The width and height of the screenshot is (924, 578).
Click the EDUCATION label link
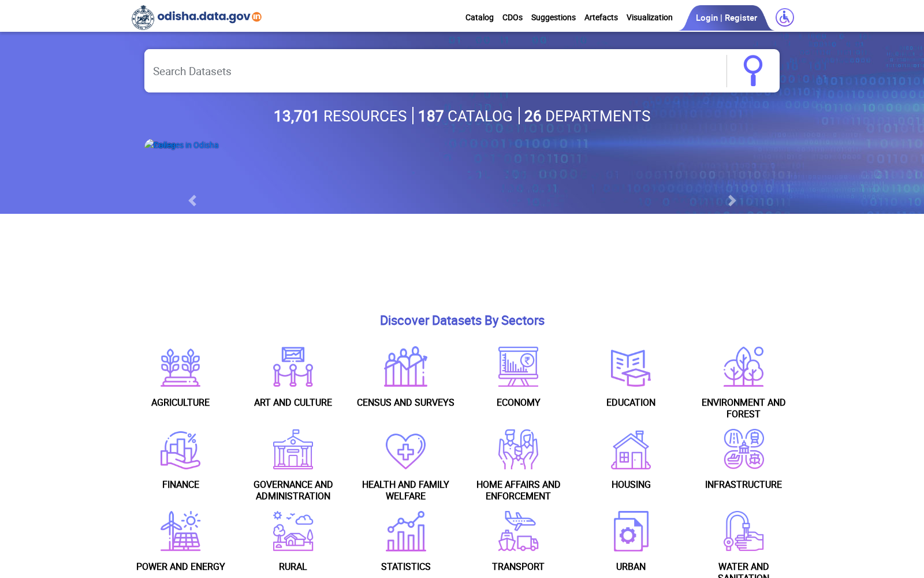pos(631,402)
